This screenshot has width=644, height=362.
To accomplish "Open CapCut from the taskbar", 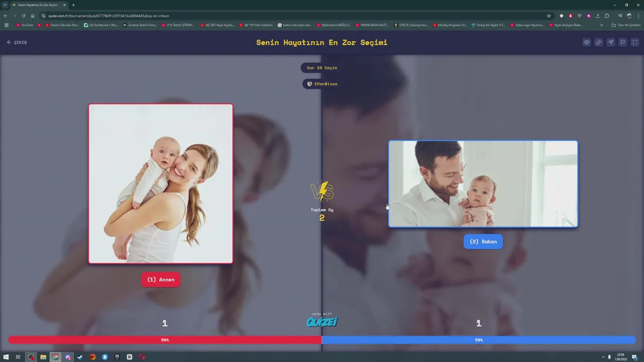I will (x=129, y=357).
